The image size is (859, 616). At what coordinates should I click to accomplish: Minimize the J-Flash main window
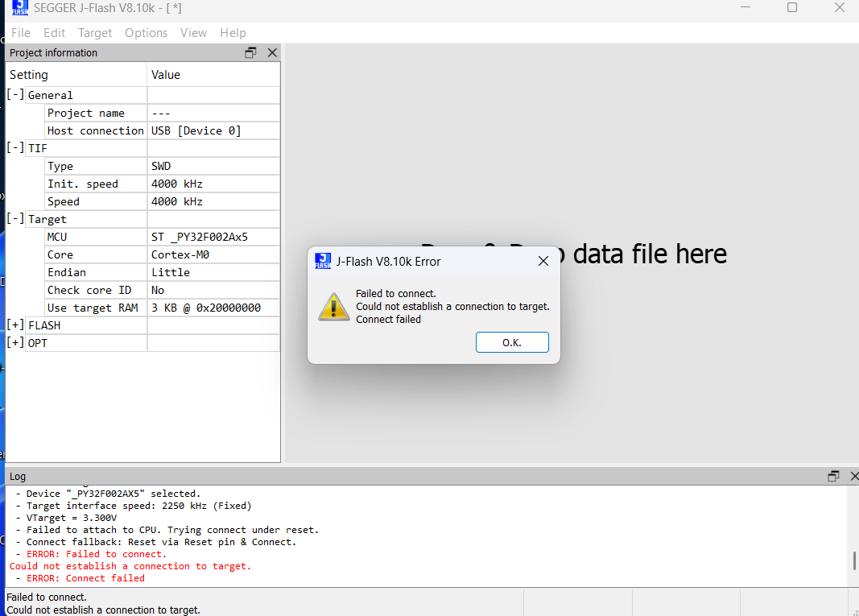pos(745,8)
